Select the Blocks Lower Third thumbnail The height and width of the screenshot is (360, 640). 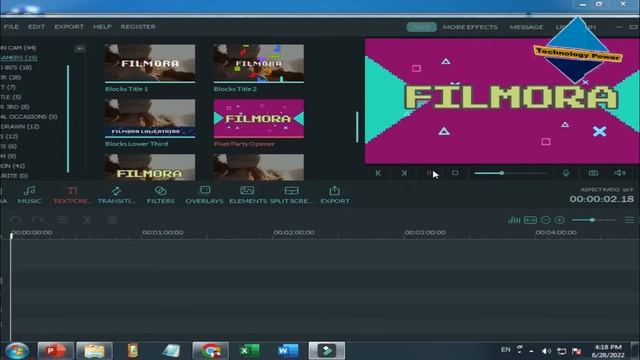coord(150,118)
